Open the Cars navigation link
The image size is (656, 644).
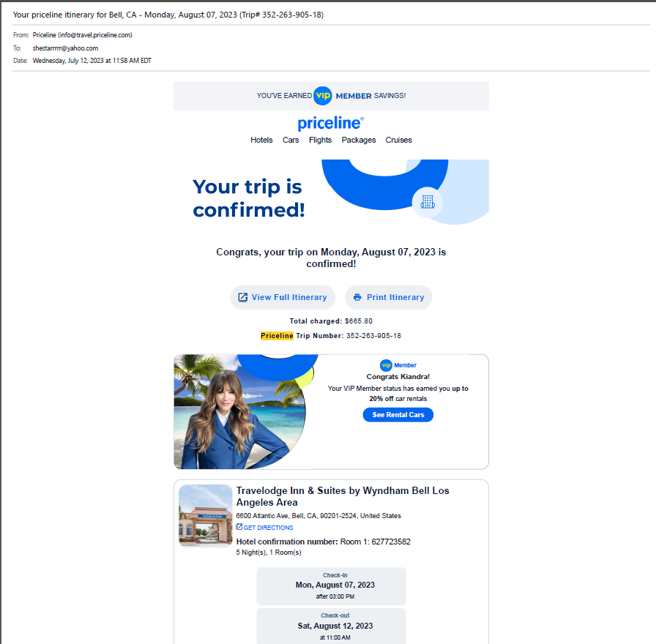click(x=291, y=140)
